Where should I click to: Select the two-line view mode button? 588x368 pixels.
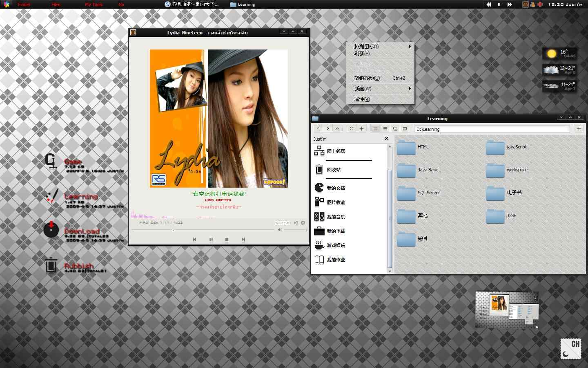pos(375,129)
